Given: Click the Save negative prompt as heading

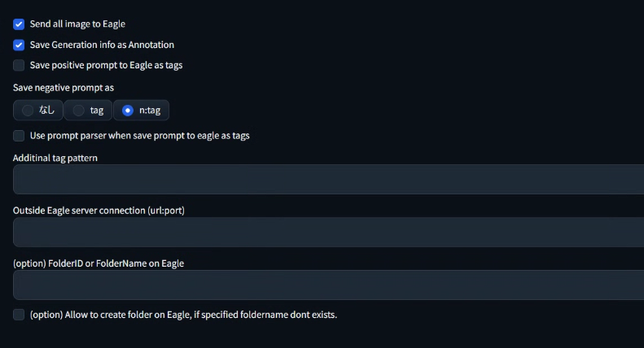Looking at the screenshot, I should point(64,88).
